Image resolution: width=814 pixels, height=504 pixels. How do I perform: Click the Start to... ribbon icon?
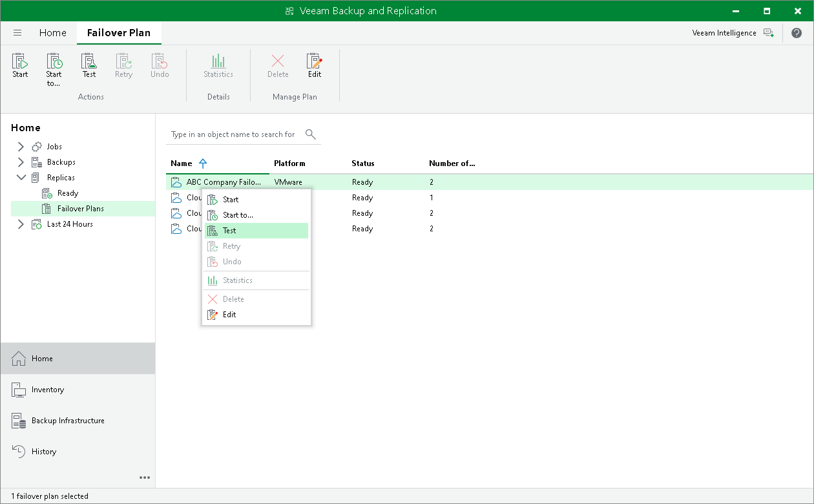[x=54, y=70]
